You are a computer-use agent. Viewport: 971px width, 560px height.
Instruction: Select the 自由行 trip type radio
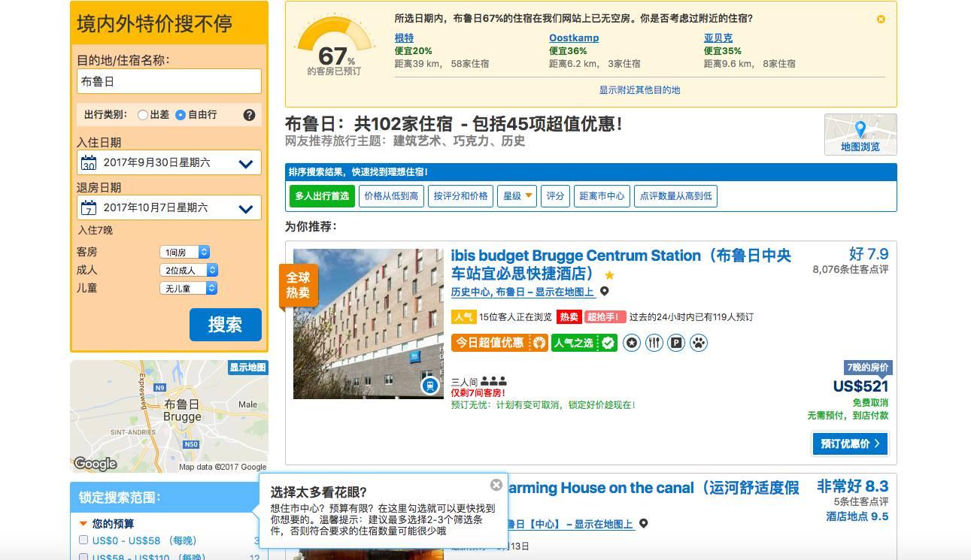point(181,115)
